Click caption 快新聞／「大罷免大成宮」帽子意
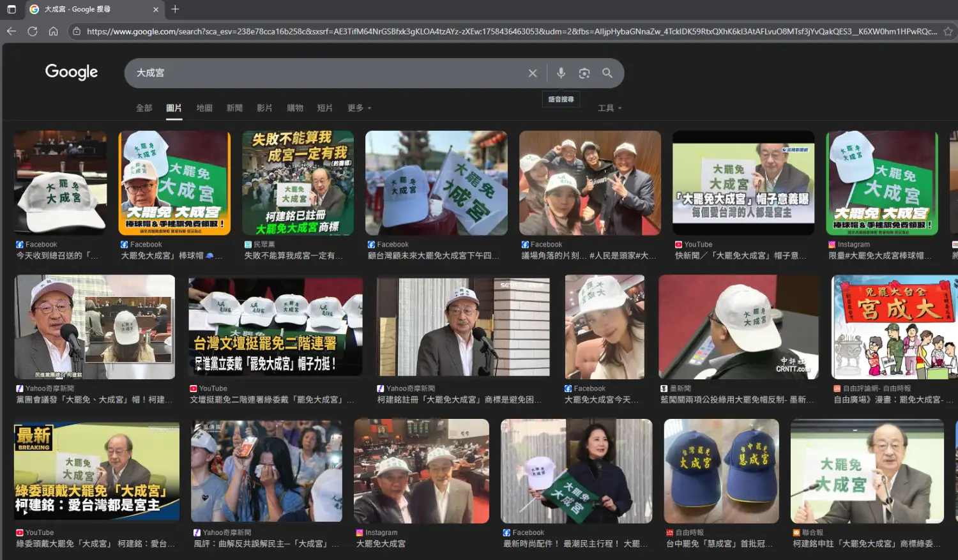Image resolution: width=958 pixels, height=560 pixels. (x=741, y=256)
